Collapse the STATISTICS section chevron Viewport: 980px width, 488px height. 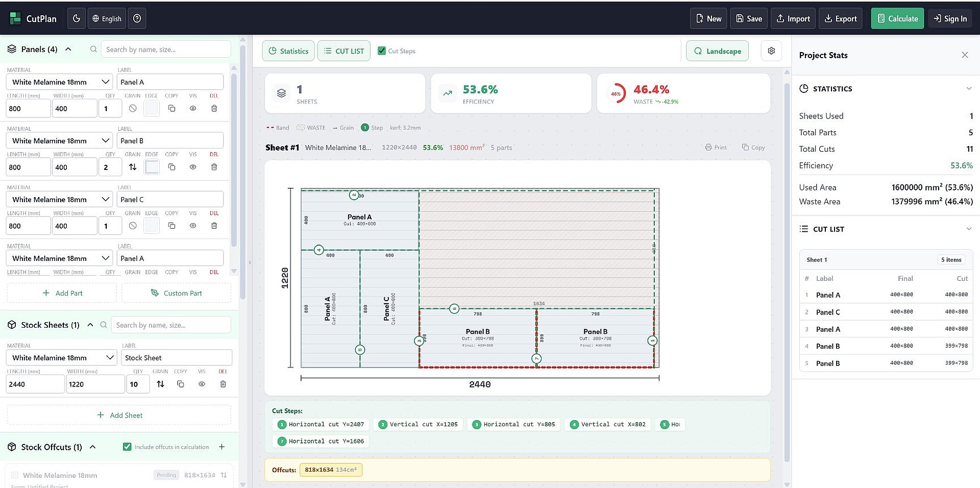tap(969, 88)
